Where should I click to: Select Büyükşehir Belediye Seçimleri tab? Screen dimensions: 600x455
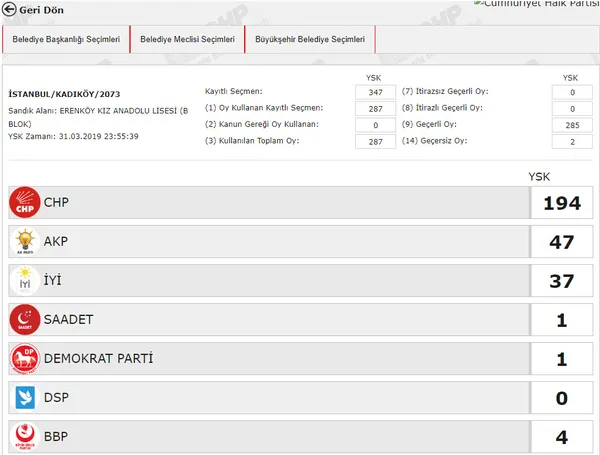310,40
